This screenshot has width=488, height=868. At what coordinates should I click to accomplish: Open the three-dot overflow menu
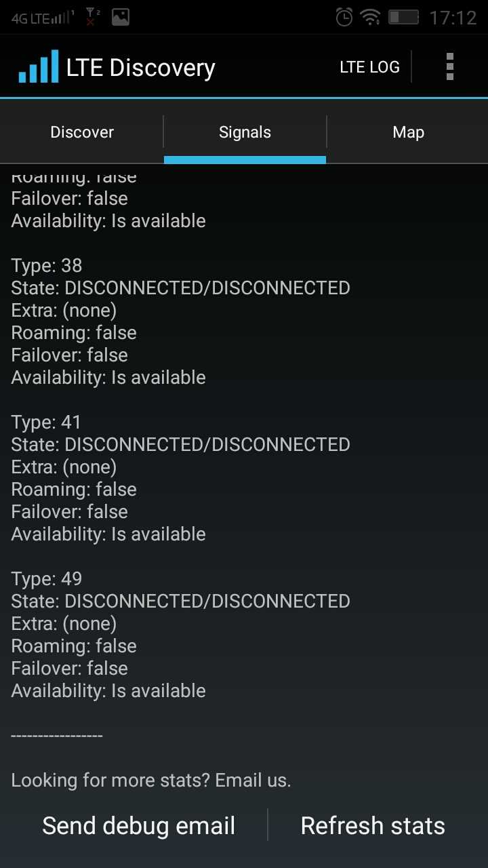click(x=449, y=67)
